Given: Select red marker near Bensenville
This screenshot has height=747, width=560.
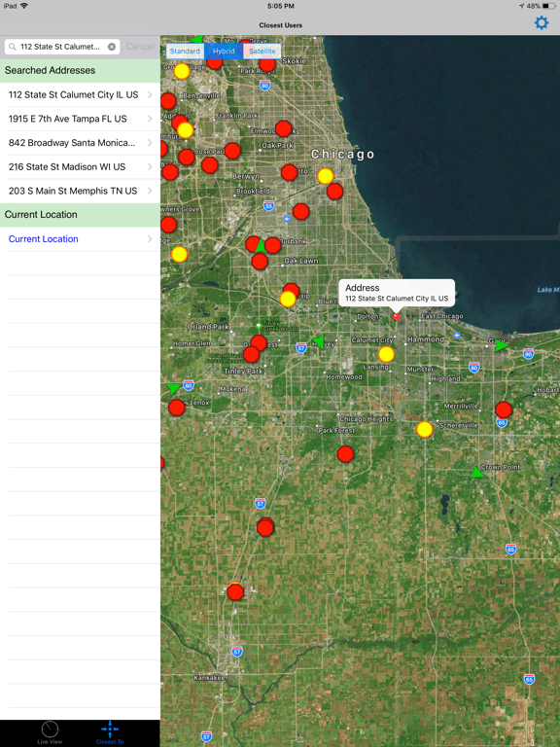Looking at the screenshot, I should (168, 101).
